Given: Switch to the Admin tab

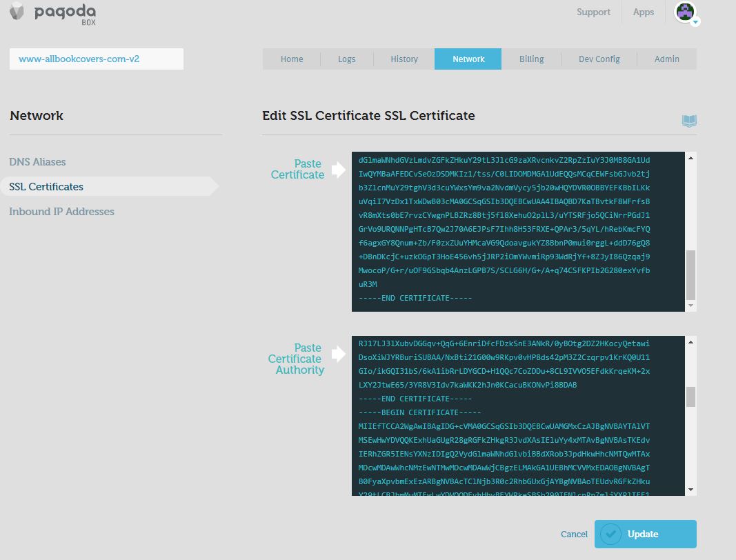Looking at the screenshot, I should [x=666, y=59].
